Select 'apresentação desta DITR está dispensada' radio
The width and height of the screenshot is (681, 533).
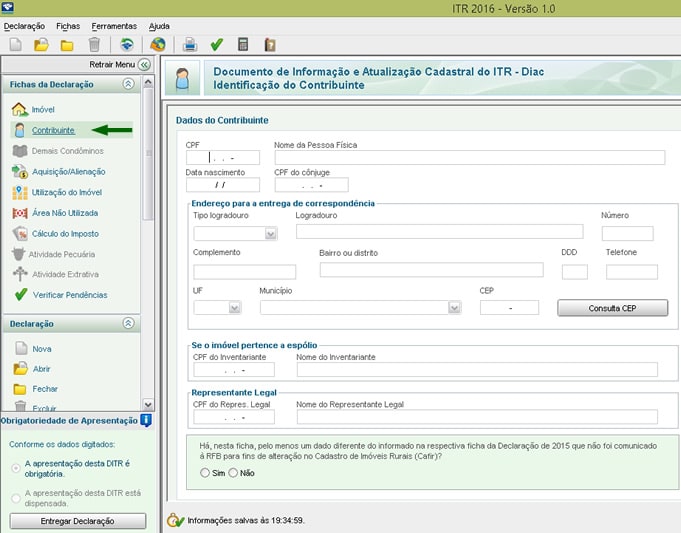16,498
